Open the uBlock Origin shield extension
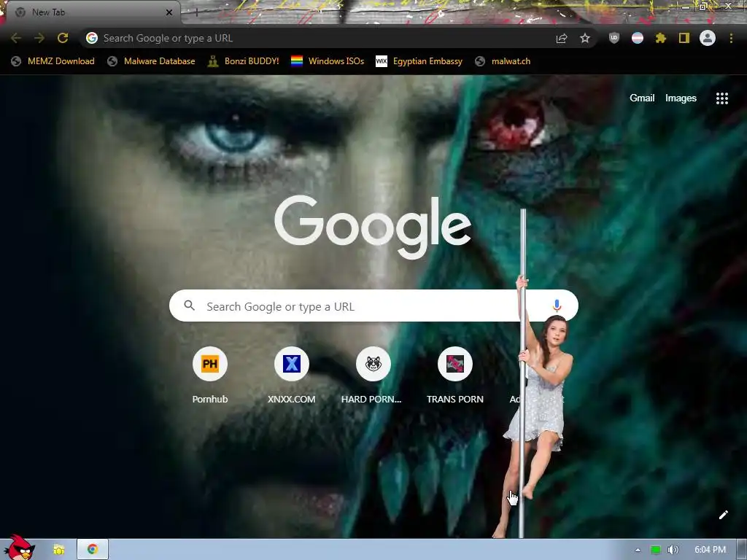This screenshot has width=747, height=560. coord(614,38)
